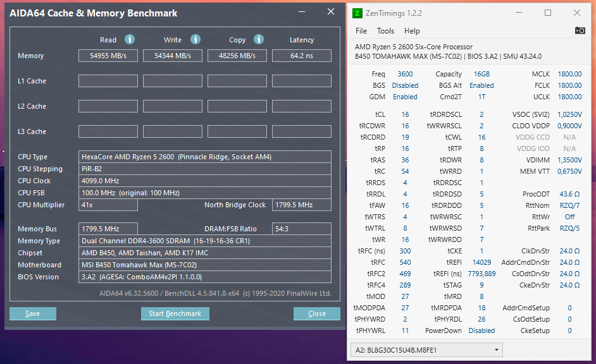
Task: Open the Tools menu in ZenTimings
Action: [x=385, y=31]
